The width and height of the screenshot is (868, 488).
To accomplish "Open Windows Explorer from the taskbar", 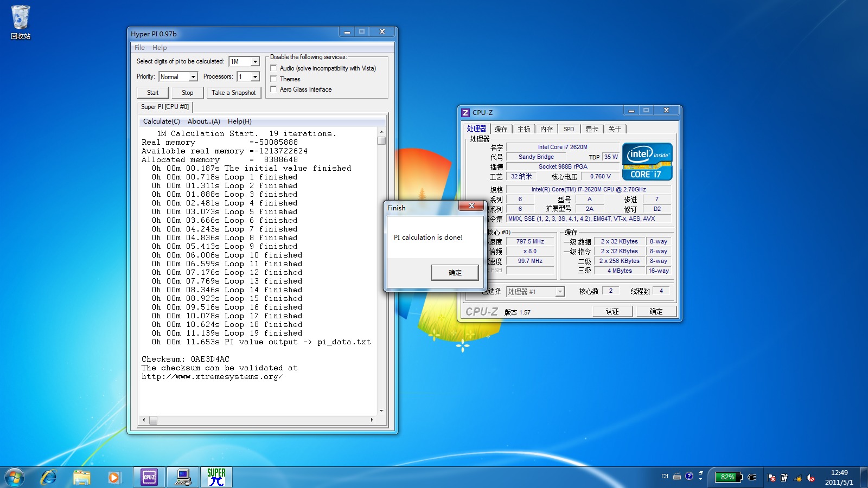I will point(81,477).
